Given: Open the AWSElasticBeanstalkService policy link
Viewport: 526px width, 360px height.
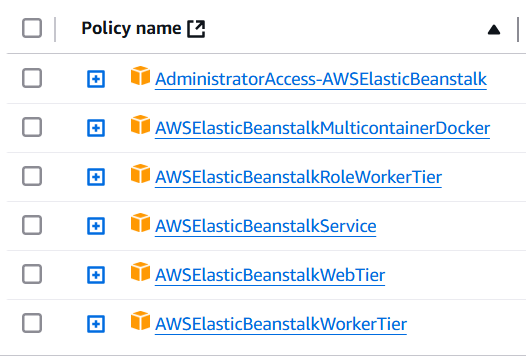Looking at the screenshot, I should pos(265,226).
